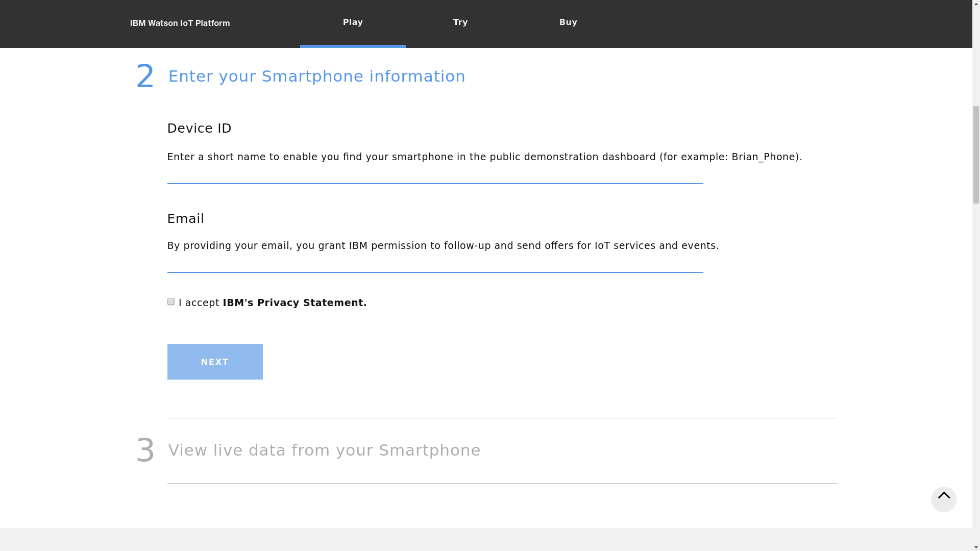
Task: Open IBM's Privacy Statement link
Action: pos(295,303)
